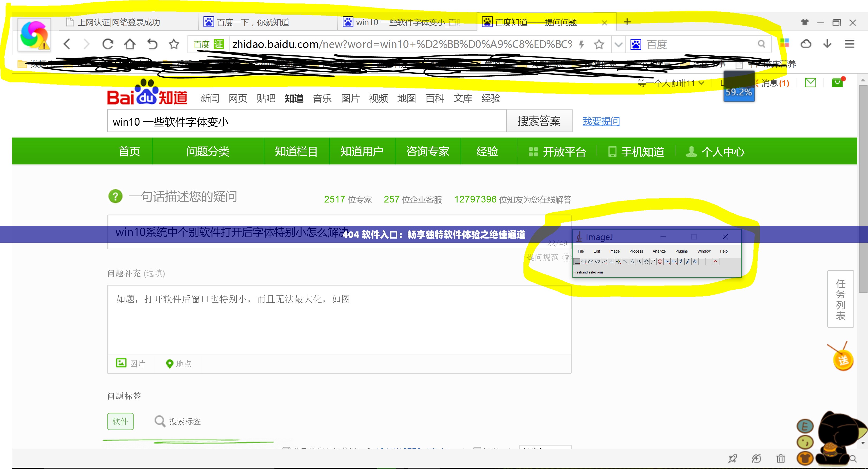Click 地点 to add a location
868x469 pixels.
[179, 363]
